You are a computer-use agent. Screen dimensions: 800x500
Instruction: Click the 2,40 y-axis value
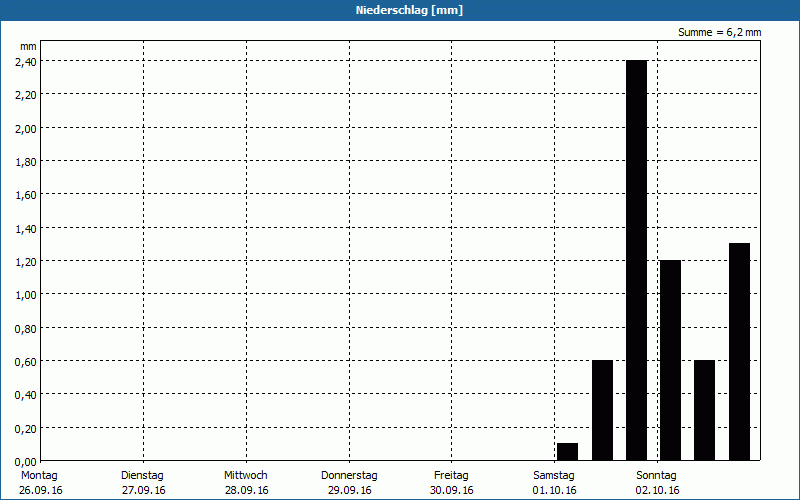[x=25, y=61]
